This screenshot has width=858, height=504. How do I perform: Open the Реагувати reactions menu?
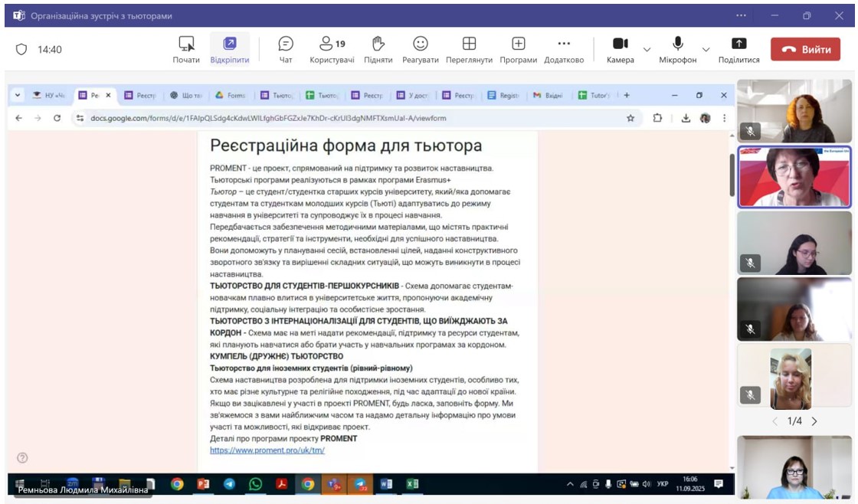click(x=421, y=50)
